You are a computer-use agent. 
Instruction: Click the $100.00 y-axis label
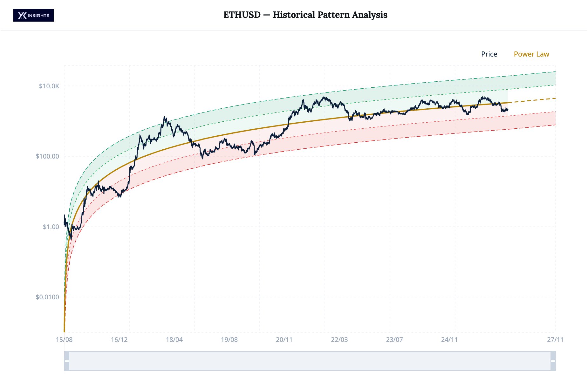coord(47,156)
